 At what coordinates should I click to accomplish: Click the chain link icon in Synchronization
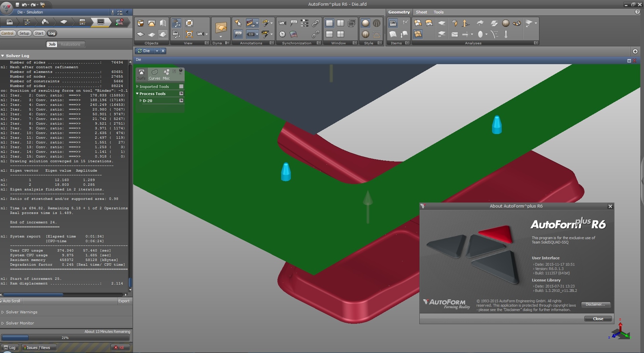pos(315,23)
